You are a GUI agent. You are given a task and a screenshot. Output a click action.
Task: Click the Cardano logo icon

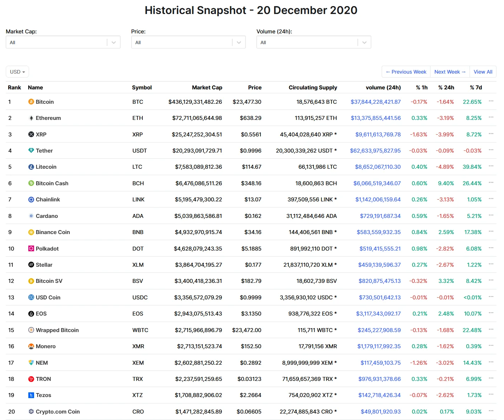point(31,216)
